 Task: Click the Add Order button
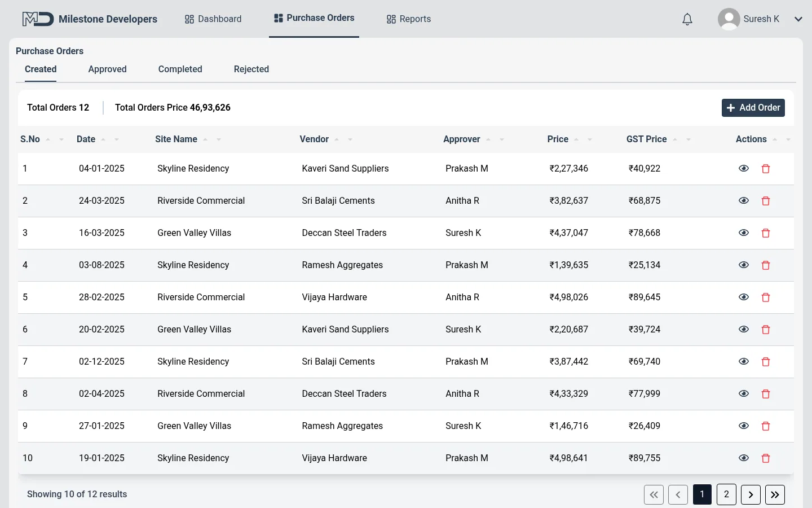[753, 108]
